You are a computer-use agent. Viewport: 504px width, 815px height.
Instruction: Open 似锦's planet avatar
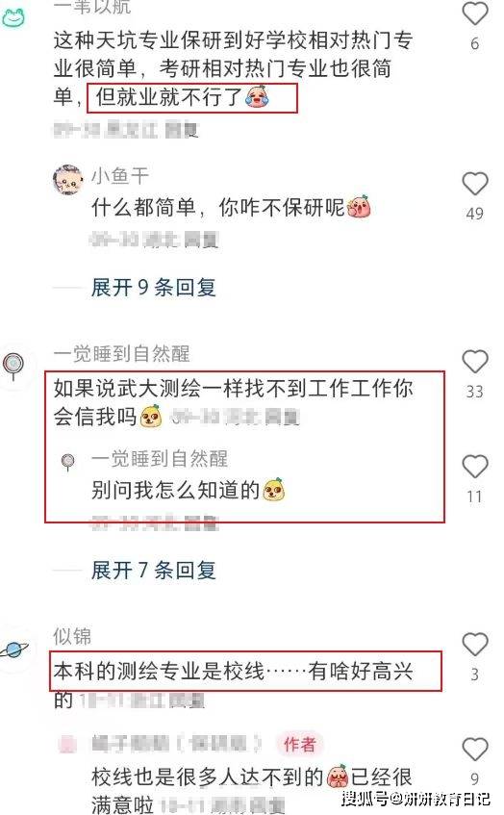click(14, 650)
